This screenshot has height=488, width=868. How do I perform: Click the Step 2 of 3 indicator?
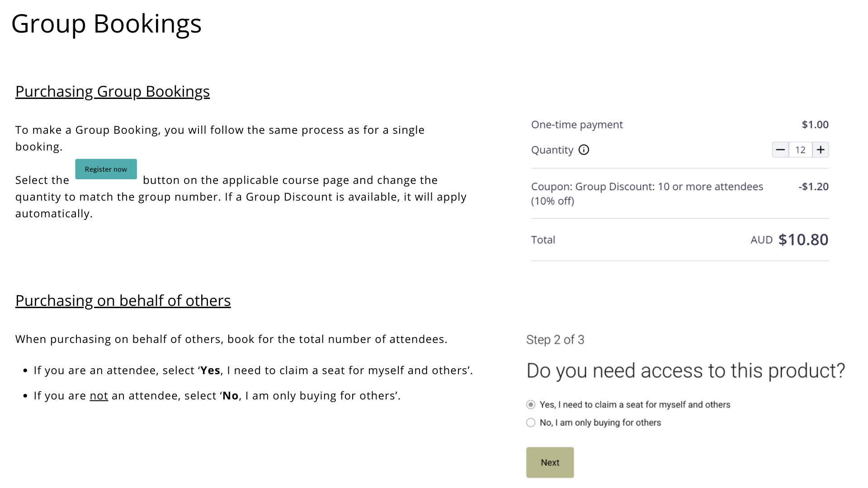[555, 340]
